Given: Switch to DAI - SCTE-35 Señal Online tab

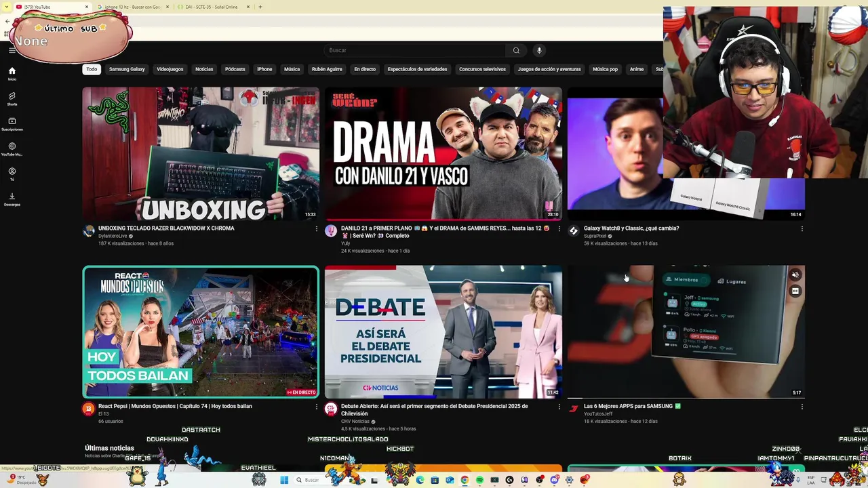Looking at the screenshot, I should click(x=212, y=7).
